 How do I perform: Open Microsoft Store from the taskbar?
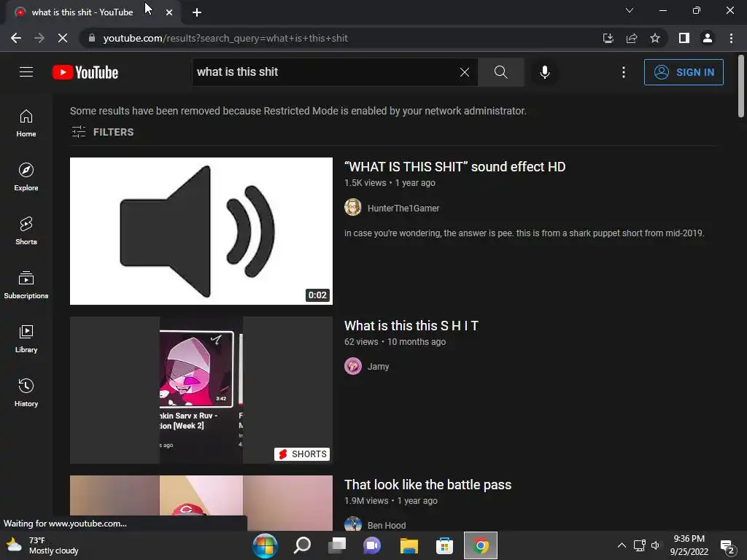(x=444, y=545)
